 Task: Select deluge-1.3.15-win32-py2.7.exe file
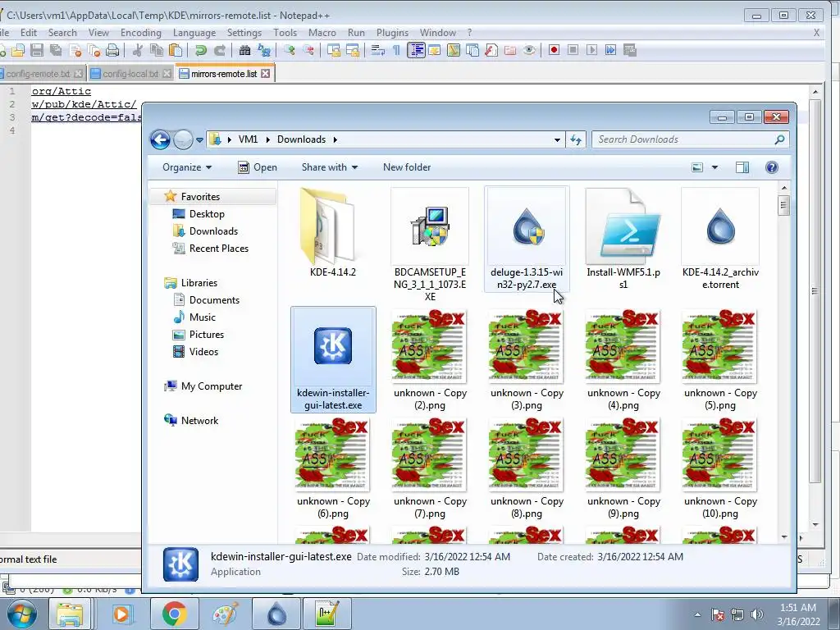point(527,239)
